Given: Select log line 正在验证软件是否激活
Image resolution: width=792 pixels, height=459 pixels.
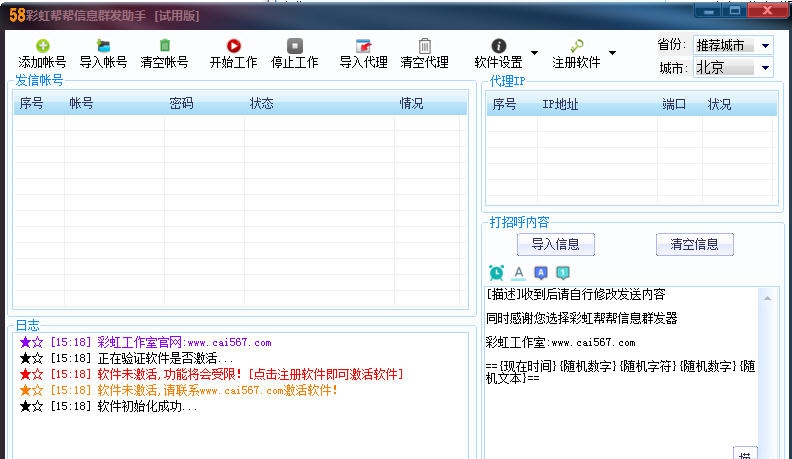Looking at the screenshot, I should (126, 359).
